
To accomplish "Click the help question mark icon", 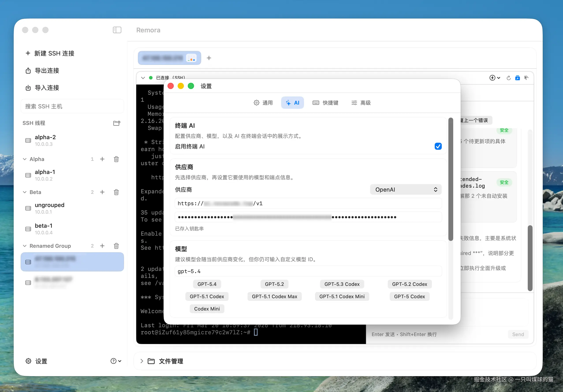I will pos(114,361).
